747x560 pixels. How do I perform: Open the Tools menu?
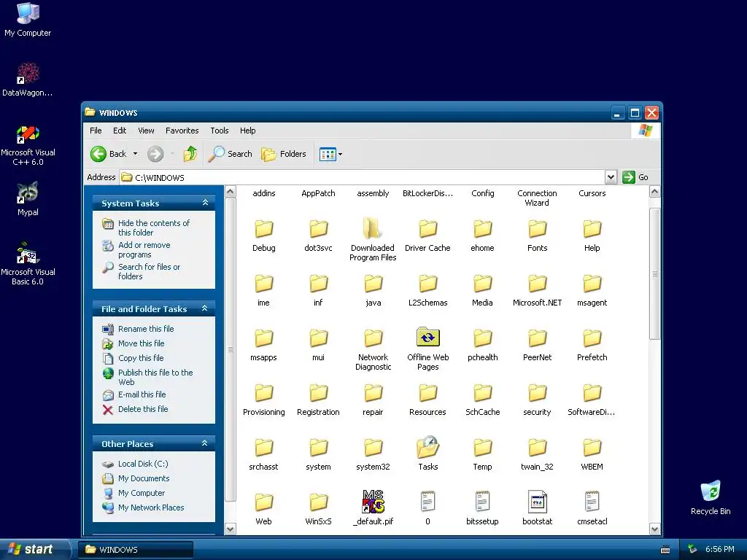pyautogui.click(x=219, y=131)
